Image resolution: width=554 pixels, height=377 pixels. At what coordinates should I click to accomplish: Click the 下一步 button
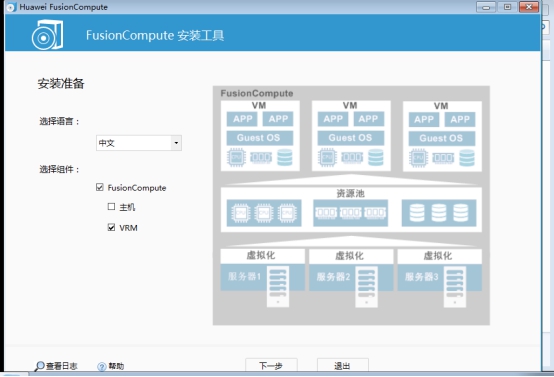tap(271, 365)
